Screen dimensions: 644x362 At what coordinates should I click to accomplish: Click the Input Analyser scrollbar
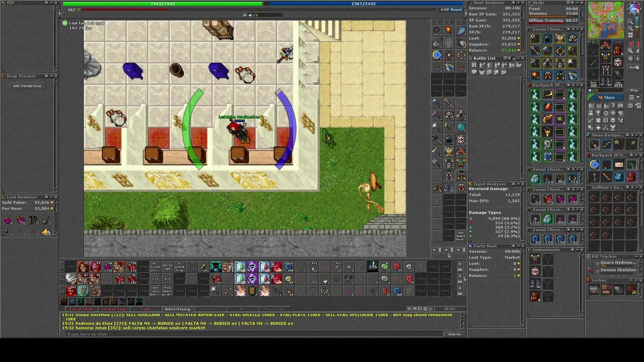coord(522,214)
